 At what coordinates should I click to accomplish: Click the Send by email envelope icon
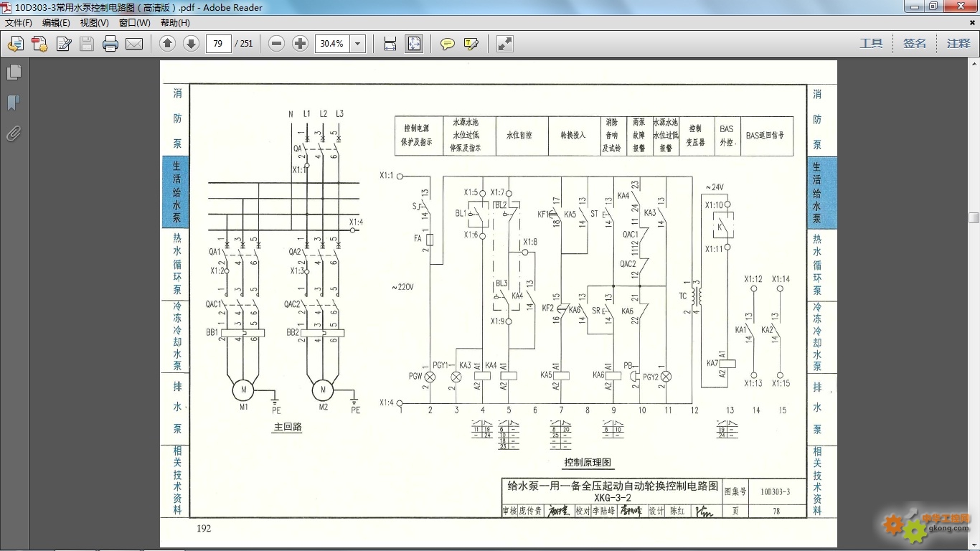(x=134, y=44)
